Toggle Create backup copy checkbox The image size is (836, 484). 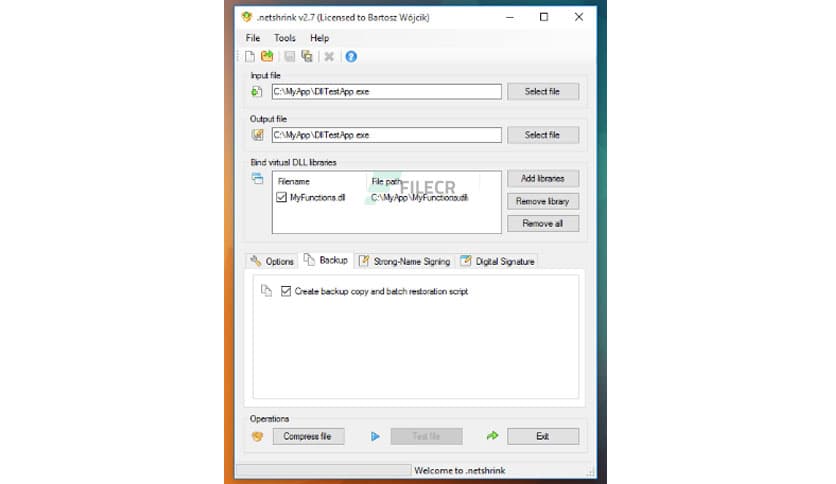(x=286, y=291)
